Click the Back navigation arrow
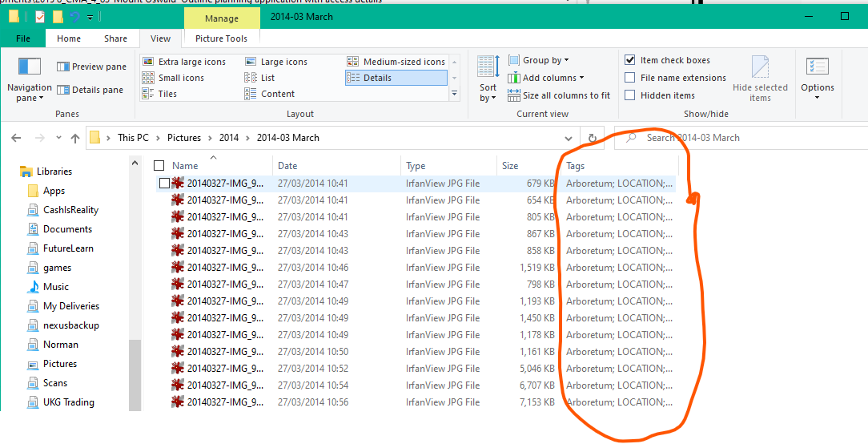868x444 pixels. click(16, 138)
